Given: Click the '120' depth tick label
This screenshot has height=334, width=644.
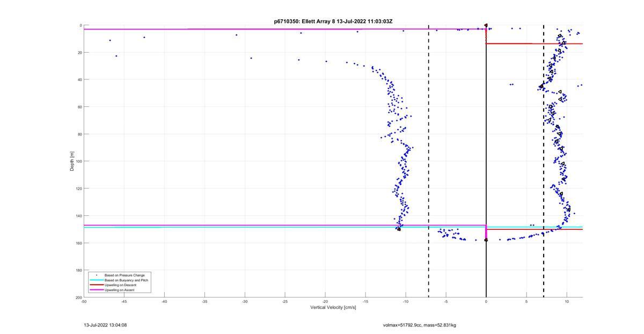Looking at the screenshot, I should point(78,188).
